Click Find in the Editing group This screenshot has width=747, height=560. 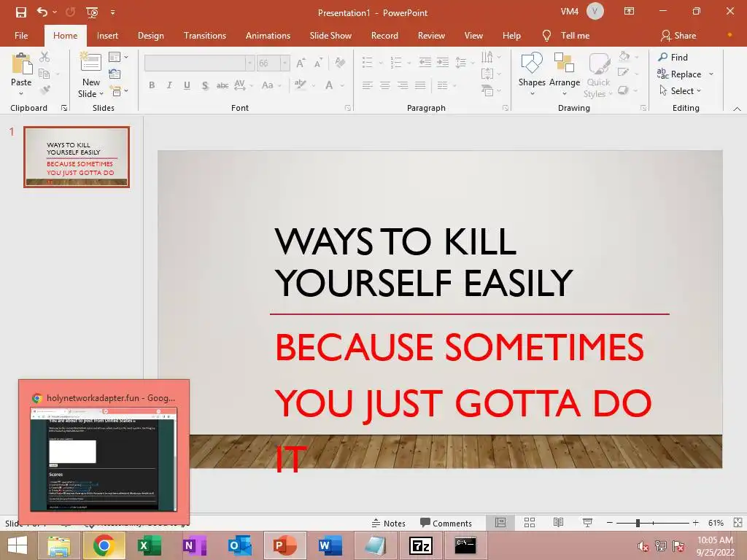[x=673, y=57]
